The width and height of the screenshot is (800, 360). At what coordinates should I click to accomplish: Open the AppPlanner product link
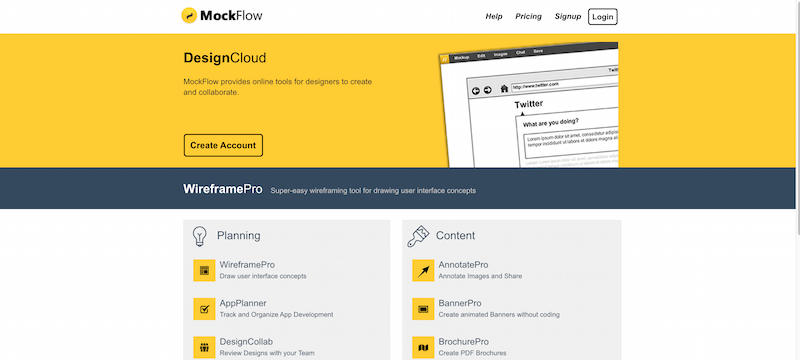pyautogui.click(x=243, y=303)
